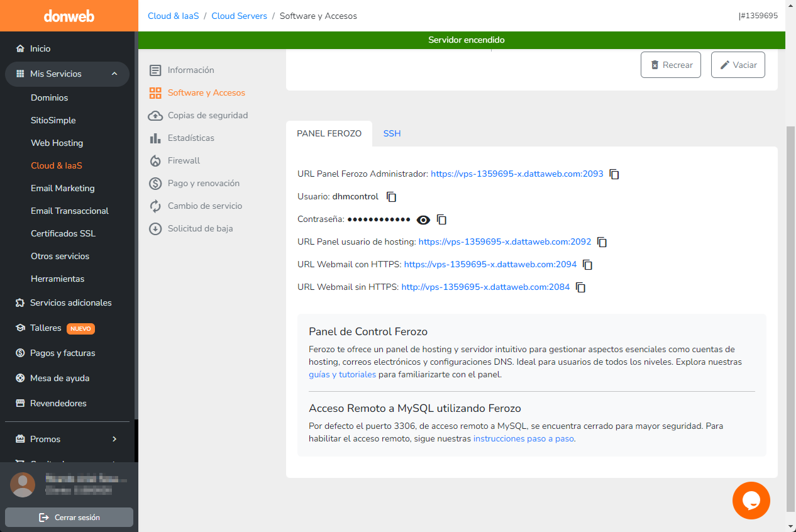Go to Certificados SSL
The height and width of the screenshot is (532, 796).
point(64,233)
